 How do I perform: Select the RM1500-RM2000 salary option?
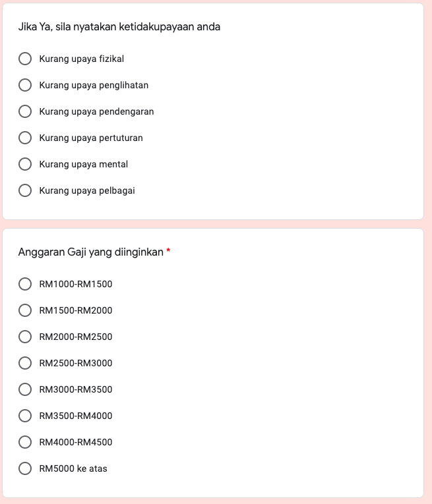[25, 310]
